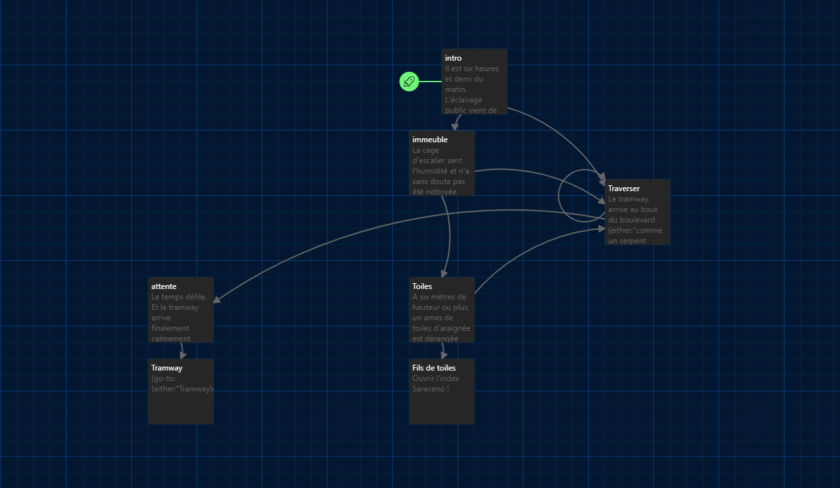Click the green rocket start icon
Image resolution: width=840 pixels, height=488 pixels.
(x=409, y=82)
